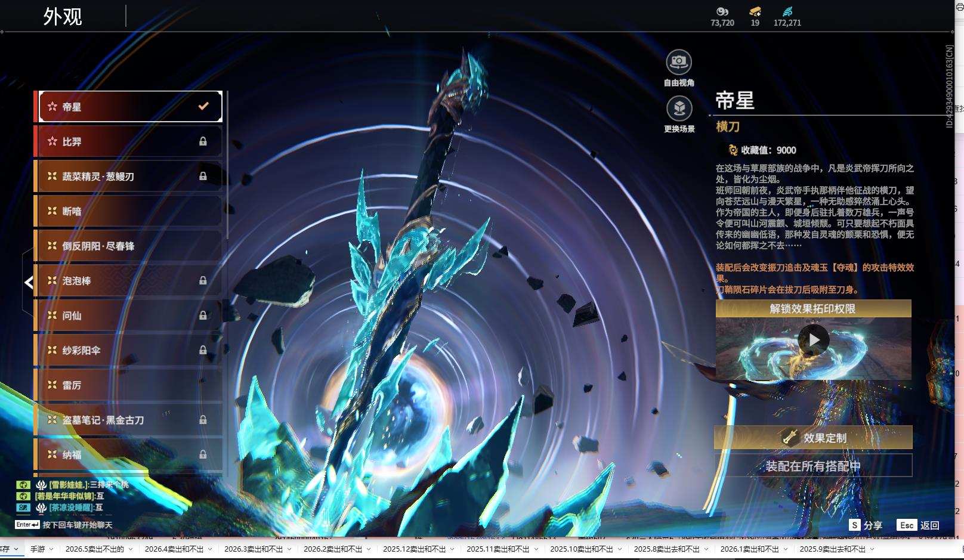Open dropdown arrow on 2026.2卖出和不出 tab
Viewport: 964px width, 560px height.
coord(368,549)
